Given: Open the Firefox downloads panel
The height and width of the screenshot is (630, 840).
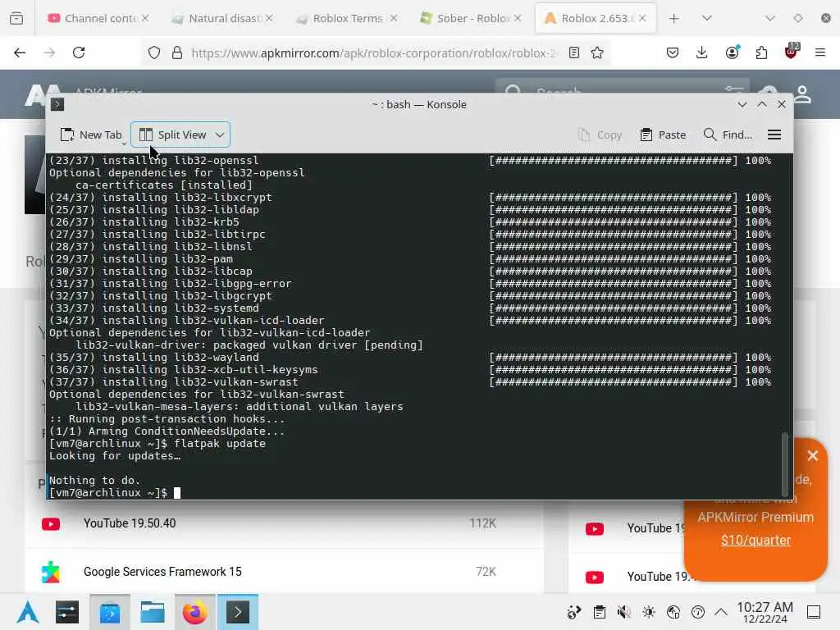Looking at the screenshot, I should pos(702,52).
